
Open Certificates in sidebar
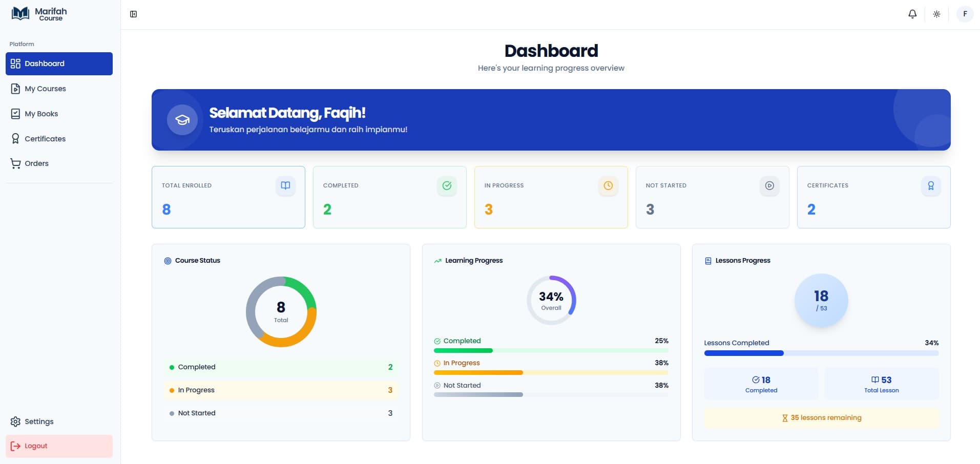[59, 139]
